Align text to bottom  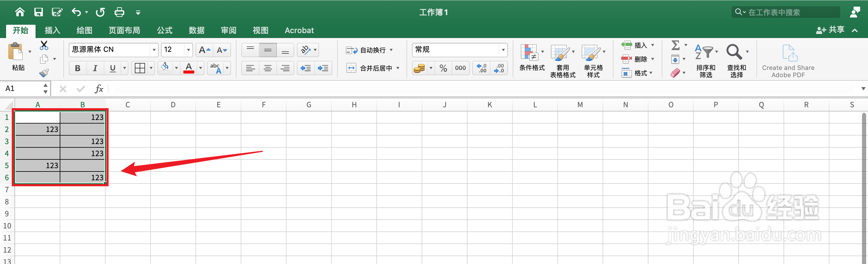(x=285, y=50)
